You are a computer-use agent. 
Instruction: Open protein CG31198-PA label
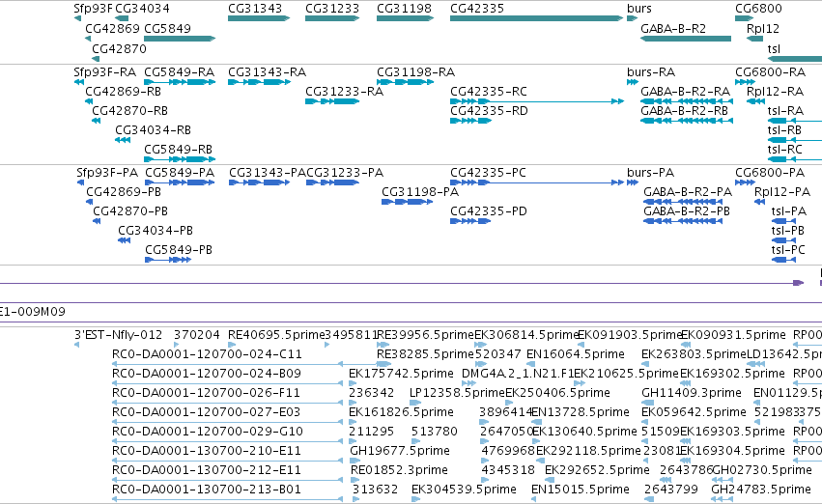pos(420,192)
